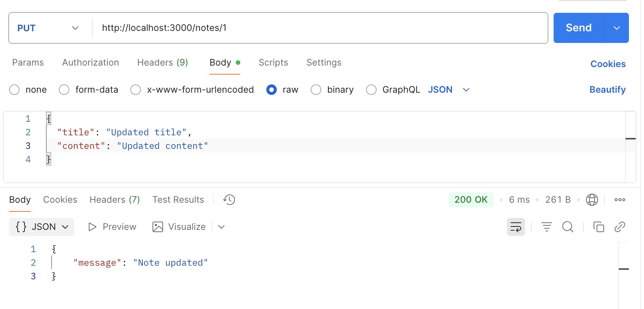The height and width of the screenshot is (309, 644).
Task: Click the response history clock icon
Action: click(229, 200)
